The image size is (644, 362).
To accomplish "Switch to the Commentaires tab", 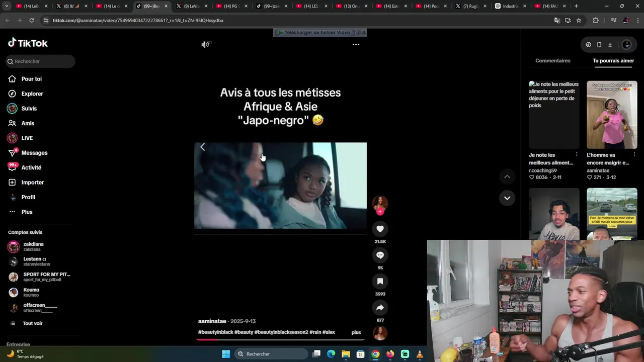I will [552, 61].
